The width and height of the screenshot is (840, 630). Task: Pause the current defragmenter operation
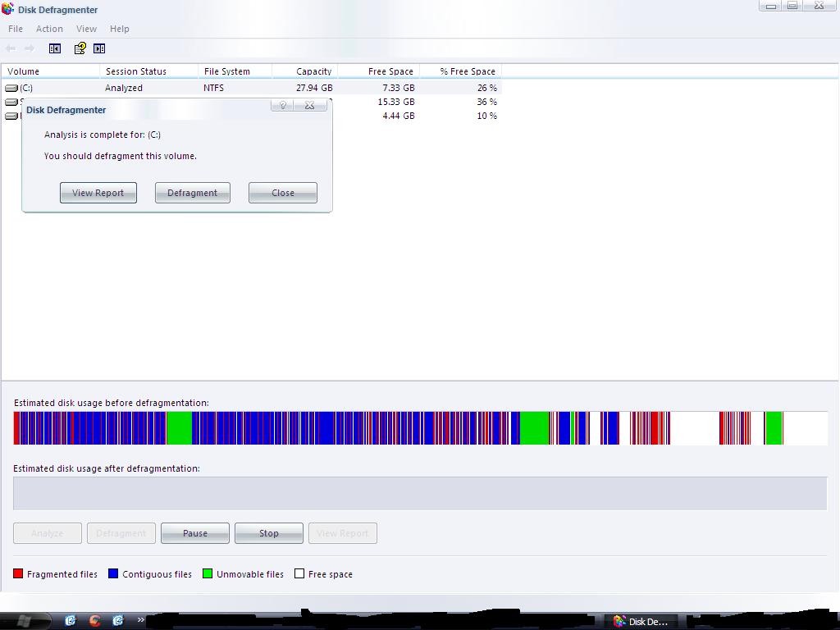point(194,533)
